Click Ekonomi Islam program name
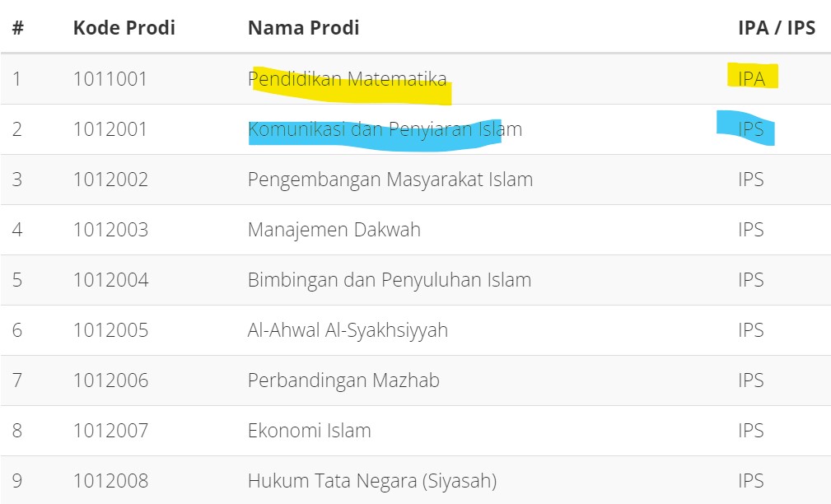 tap(310, 431)
